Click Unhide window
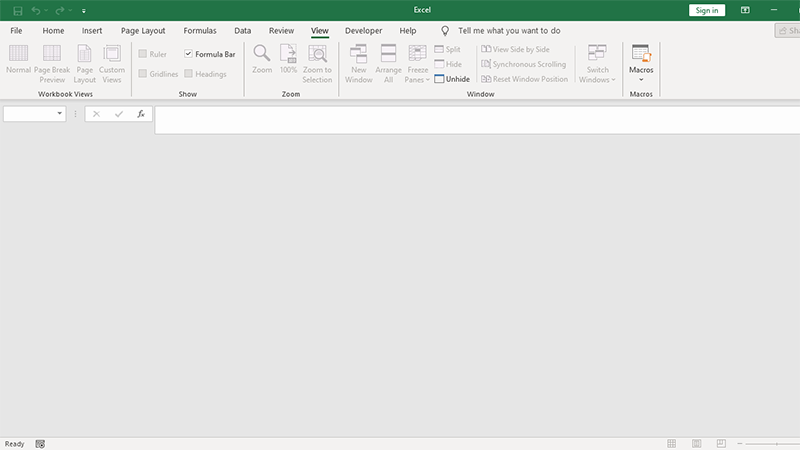The height and width of the screenshot is (450, 800). click(452, 79)
